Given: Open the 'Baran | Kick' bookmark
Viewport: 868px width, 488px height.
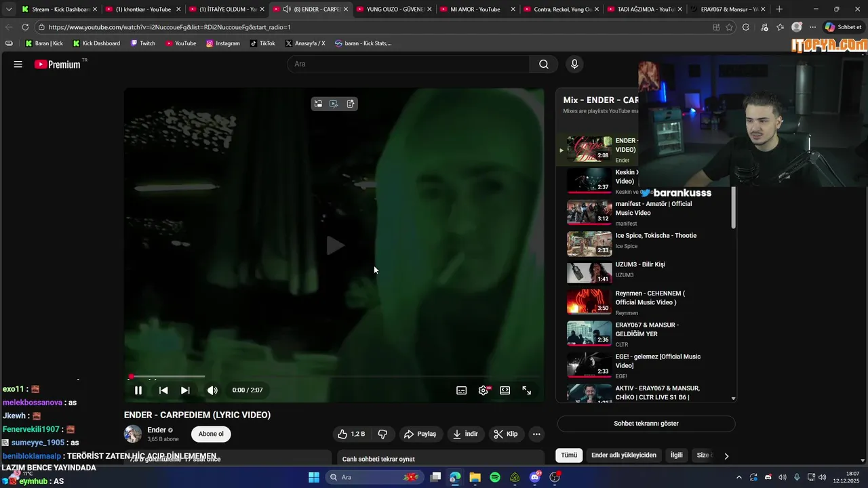Looking at the screenshot, I should pos(44,43).
